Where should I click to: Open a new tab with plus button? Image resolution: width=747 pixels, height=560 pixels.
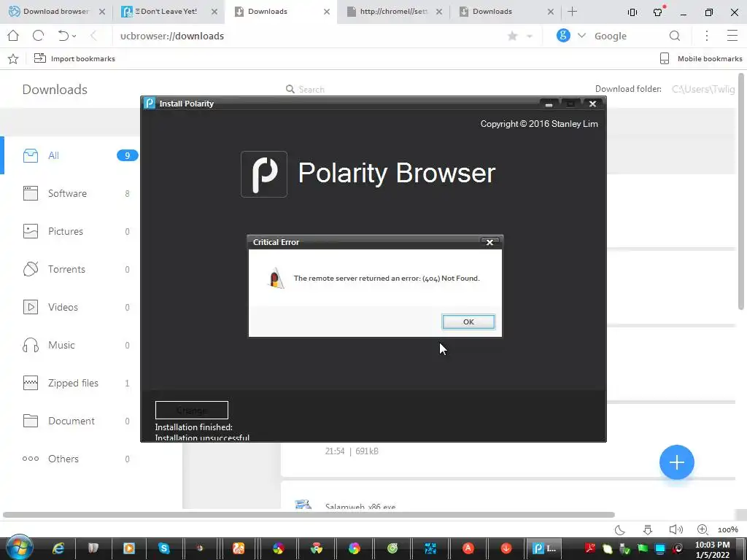(x=572, y=12)
